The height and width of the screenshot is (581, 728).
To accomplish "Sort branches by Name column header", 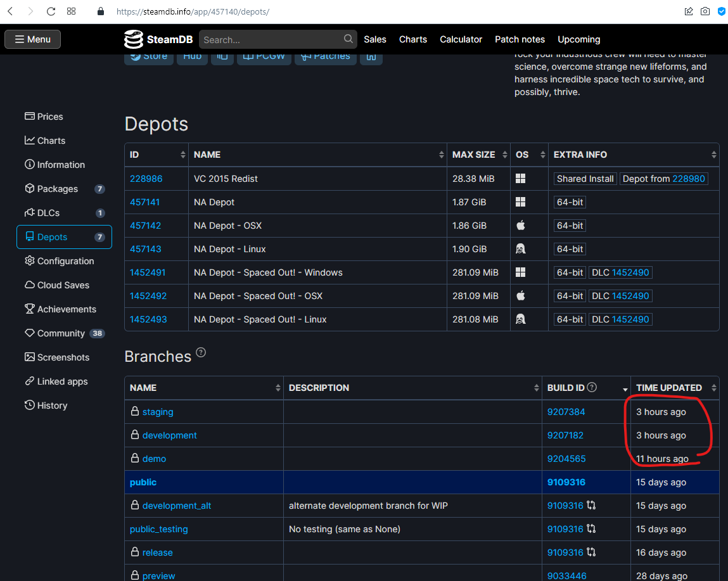I will pyautogui.click(x=203, y=388).
